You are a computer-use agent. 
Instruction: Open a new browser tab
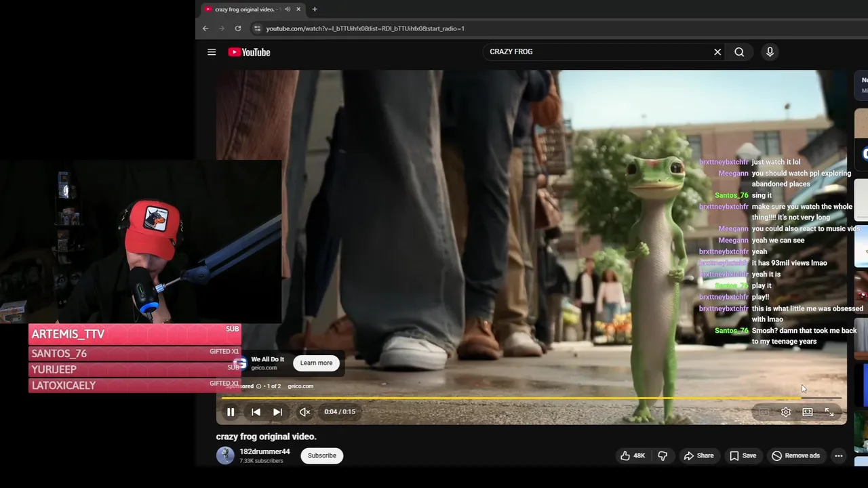coord(315,9)
